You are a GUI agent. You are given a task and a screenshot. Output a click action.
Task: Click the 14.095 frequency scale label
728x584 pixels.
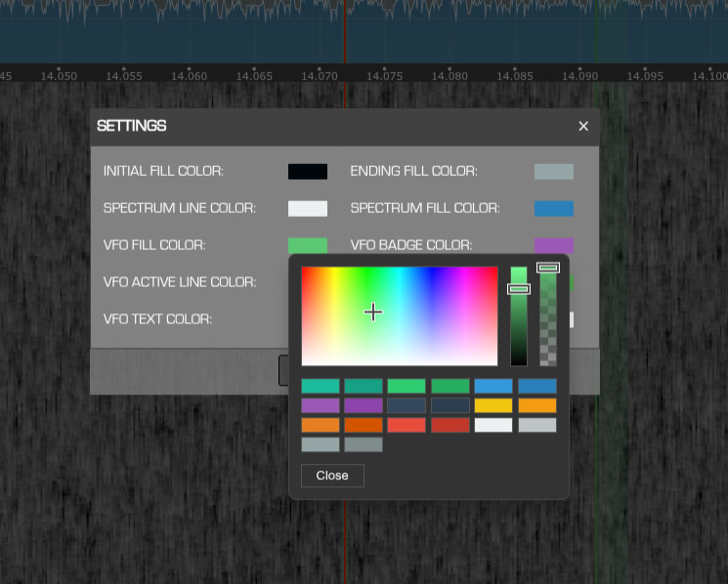pos(645,75)
